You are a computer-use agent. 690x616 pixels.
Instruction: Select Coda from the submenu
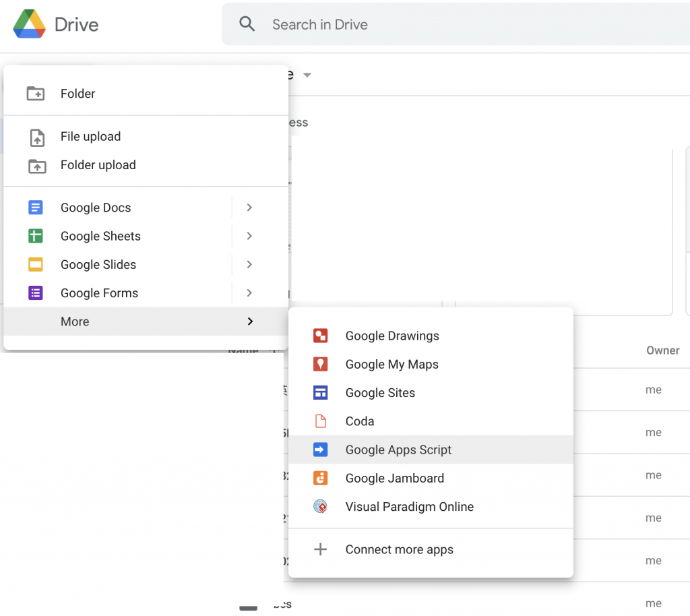point(431,421)
